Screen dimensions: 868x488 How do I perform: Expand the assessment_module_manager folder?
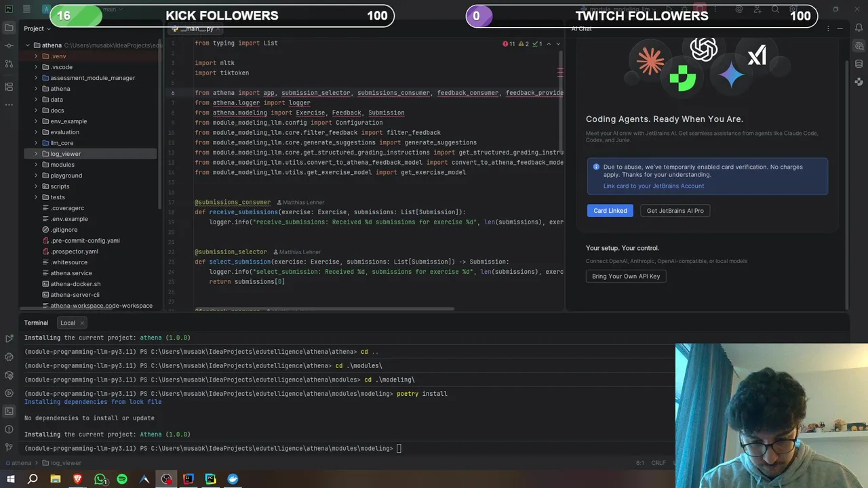point(36,78)
